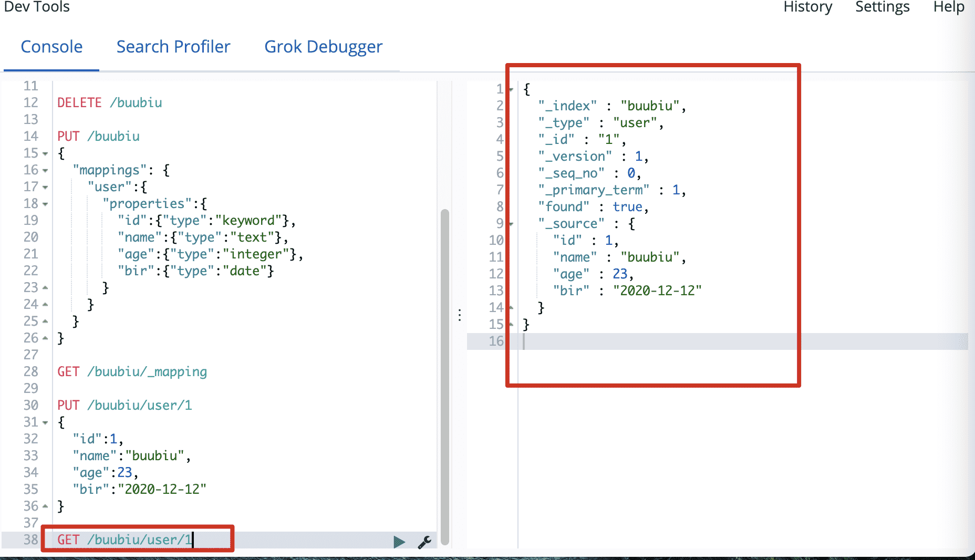Image resolution: width=975 pixels, height=560 pixels.
Task: Collapse the "properties" block on line 18
Action: [x=45, y=204]
